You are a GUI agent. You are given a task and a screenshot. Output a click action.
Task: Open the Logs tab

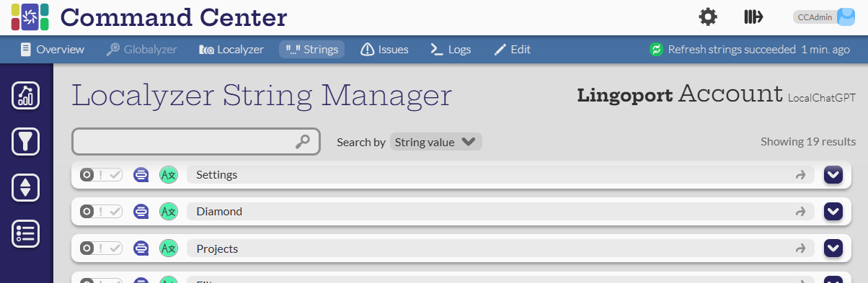coord(451,50)
